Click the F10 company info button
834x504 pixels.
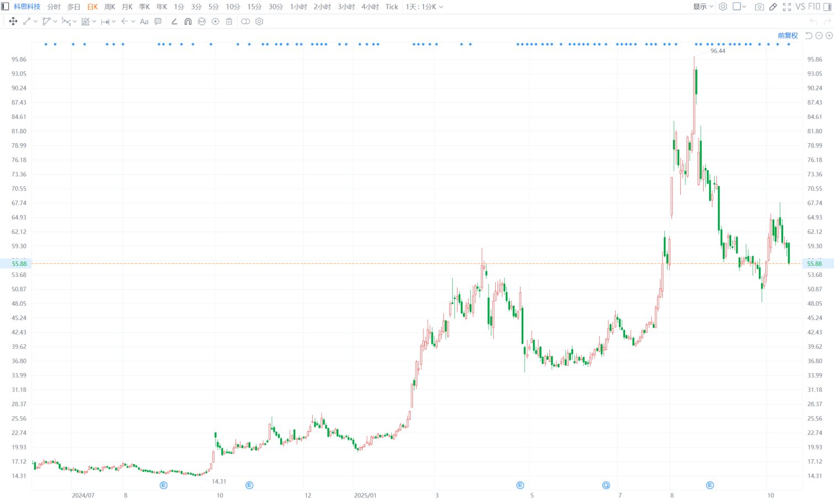pyautogui.click(x=814, y=7)
